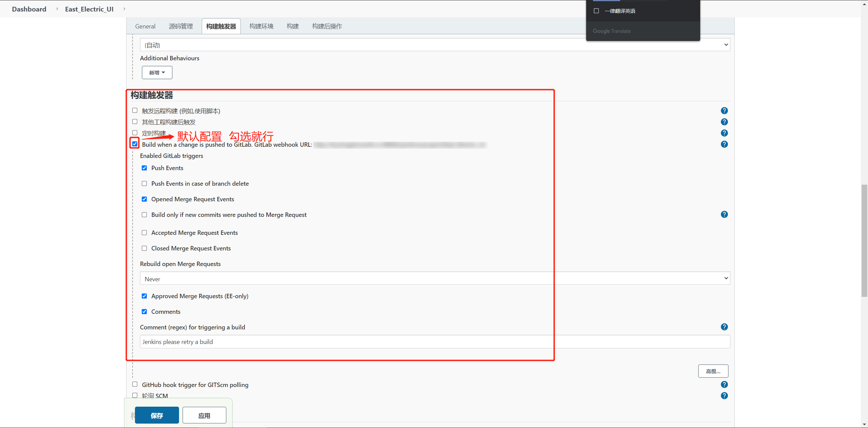The image size is (868, 428).
Task: Click the 高级... advanced button
Action: coord(713,371)
